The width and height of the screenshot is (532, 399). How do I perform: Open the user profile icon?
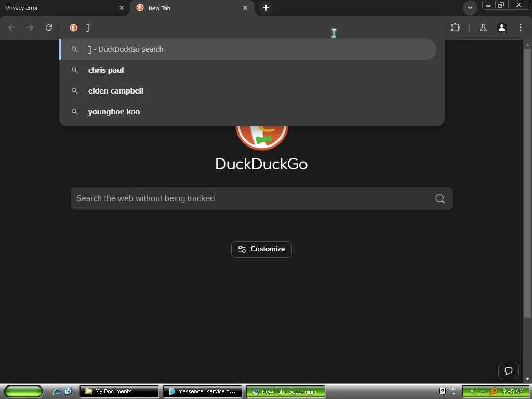(x=502, y=28)
